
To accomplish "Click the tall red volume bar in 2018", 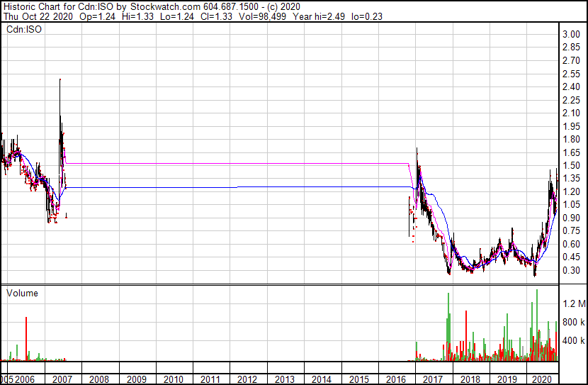I will point(466,335).
